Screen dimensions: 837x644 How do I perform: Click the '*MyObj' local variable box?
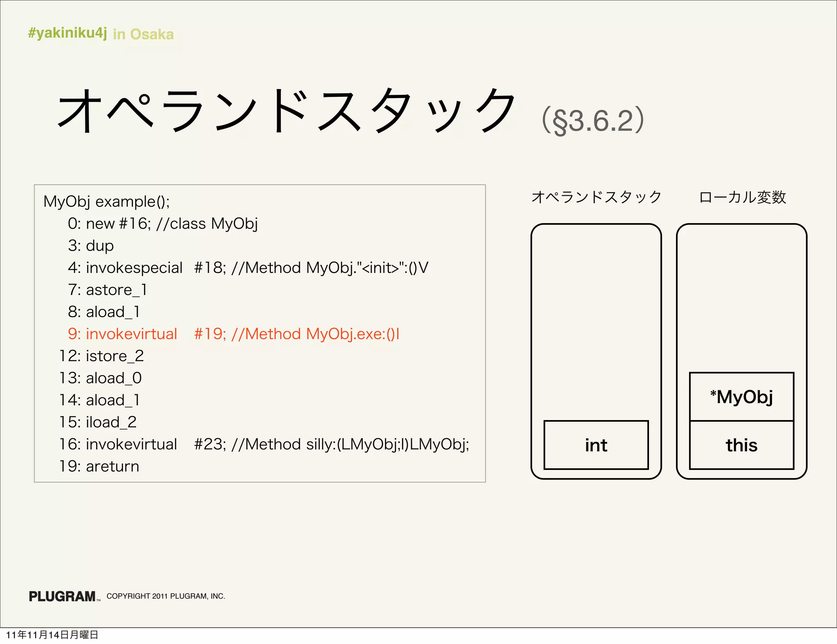(x=741, y=397)
